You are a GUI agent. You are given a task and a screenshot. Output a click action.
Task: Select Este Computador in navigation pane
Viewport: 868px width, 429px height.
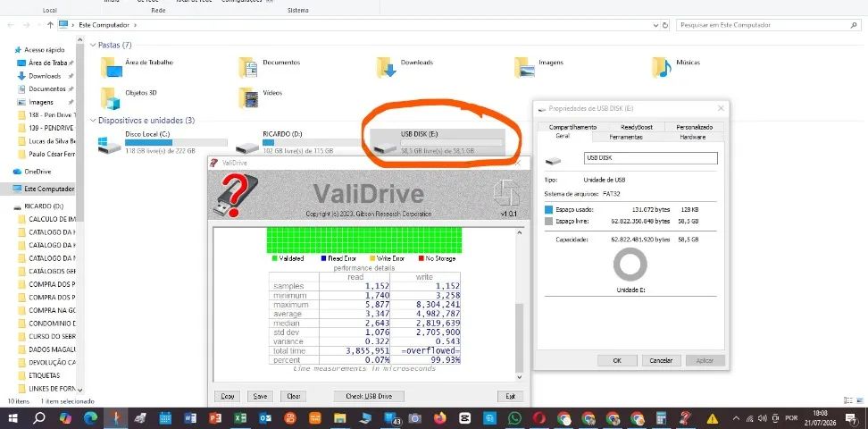coord(43,189)
